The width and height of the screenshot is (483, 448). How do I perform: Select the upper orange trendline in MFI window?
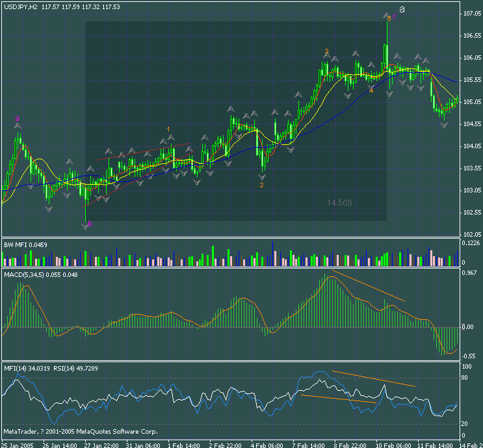click(x=373, y=378)
